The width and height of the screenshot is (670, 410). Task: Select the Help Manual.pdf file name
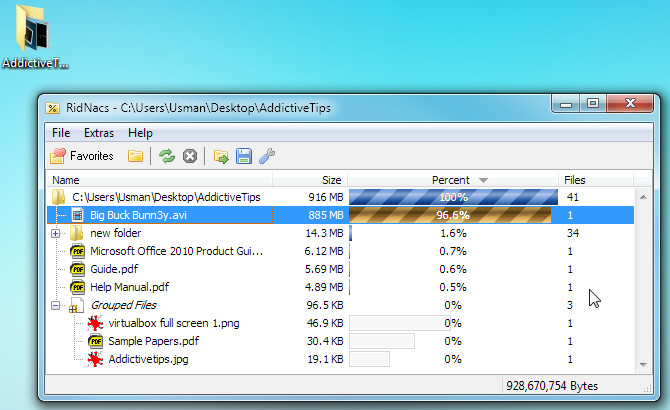coord(129,287)
